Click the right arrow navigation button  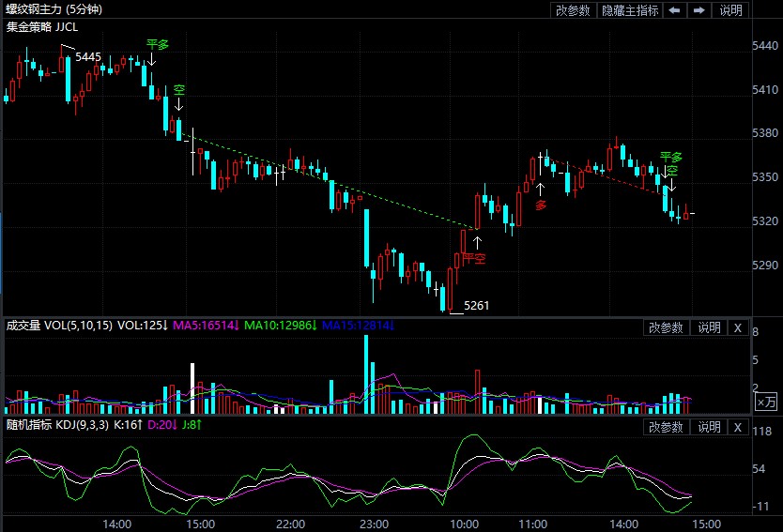699,10
